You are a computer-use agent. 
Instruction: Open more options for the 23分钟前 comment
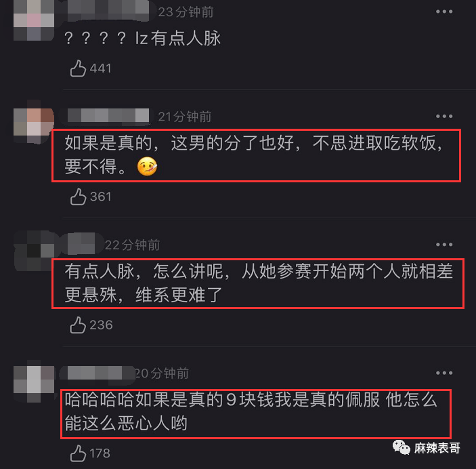click(444, 12)
